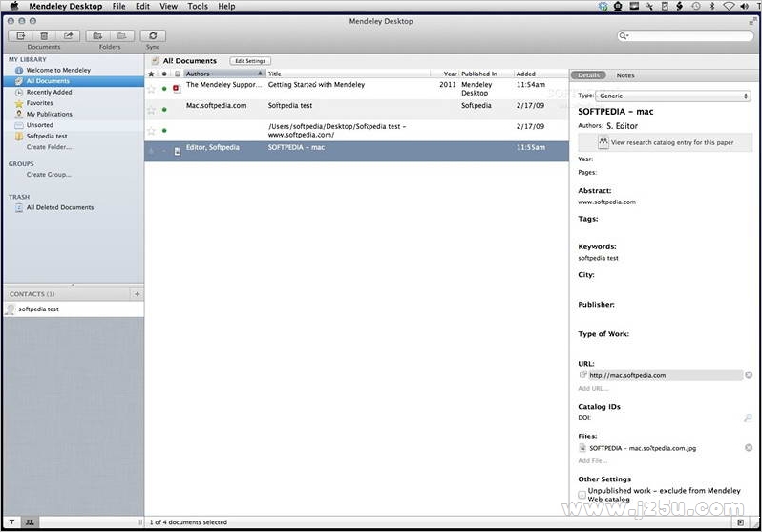The width and height of the screenshot is (762, 532).
Task: Sort by the Added column header
Action: (x=540, y=74)
